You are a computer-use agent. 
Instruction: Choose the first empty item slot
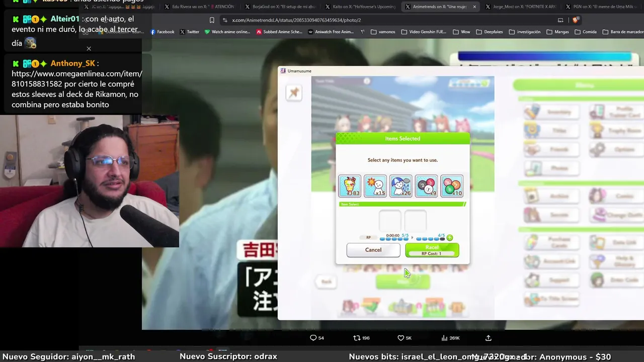tap(390, 221)
